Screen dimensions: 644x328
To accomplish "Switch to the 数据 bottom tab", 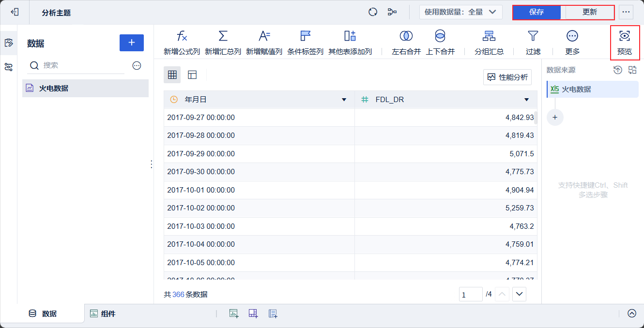I will pos(43,313).
